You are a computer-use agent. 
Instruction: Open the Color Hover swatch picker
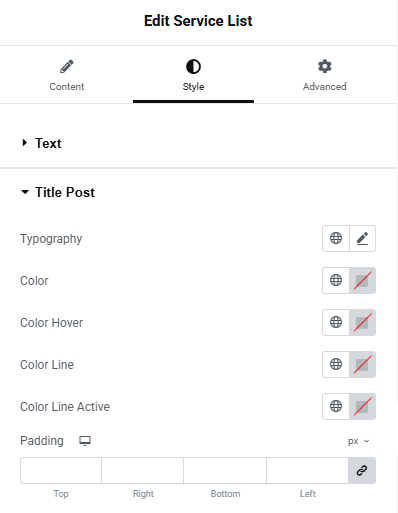tap(362, 322)
